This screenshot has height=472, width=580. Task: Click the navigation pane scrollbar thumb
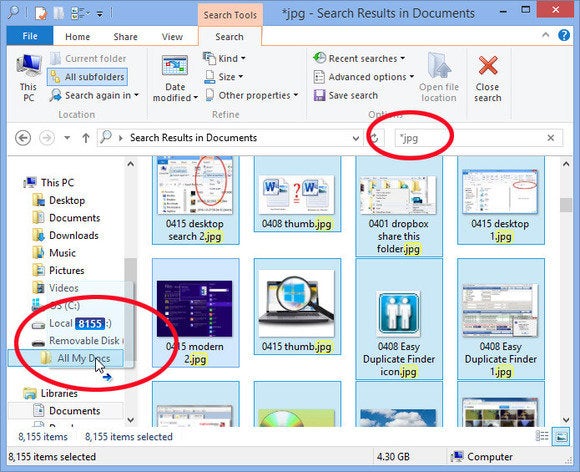[x=131, y=309]
